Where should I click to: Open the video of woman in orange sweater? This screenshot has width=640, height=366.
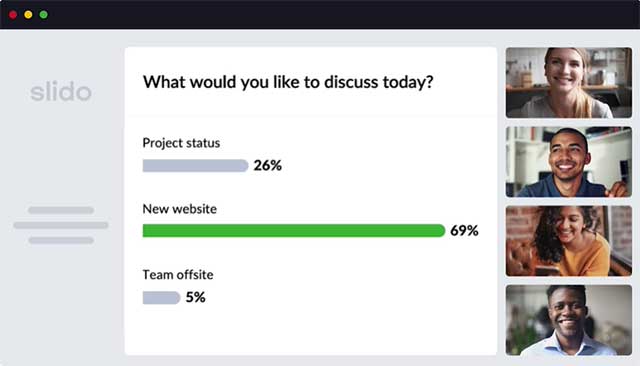[569, 241]
